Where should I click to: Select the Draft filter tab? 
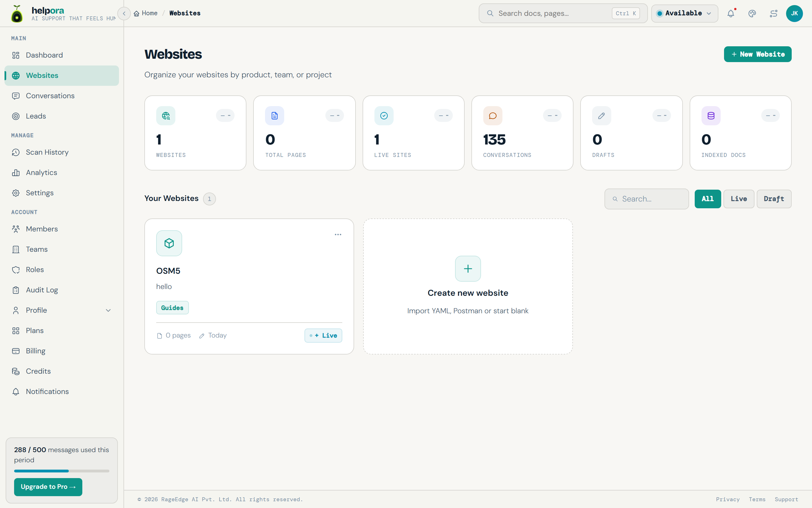pos(774,199)
